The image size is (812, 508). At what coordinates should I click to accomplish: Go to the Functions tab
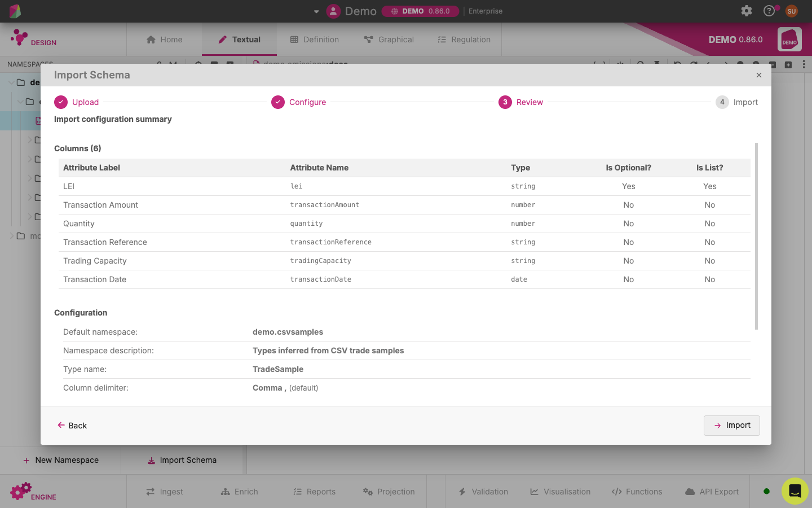637,492
